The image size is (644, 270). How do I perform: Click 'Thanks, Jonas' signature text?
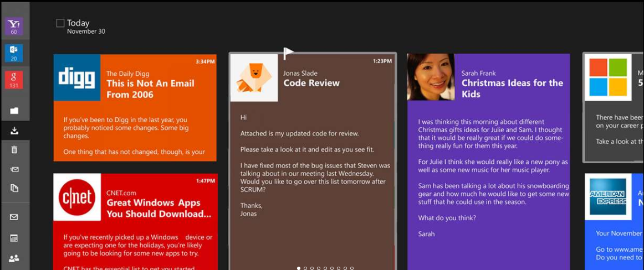click(x=252, y=209)
